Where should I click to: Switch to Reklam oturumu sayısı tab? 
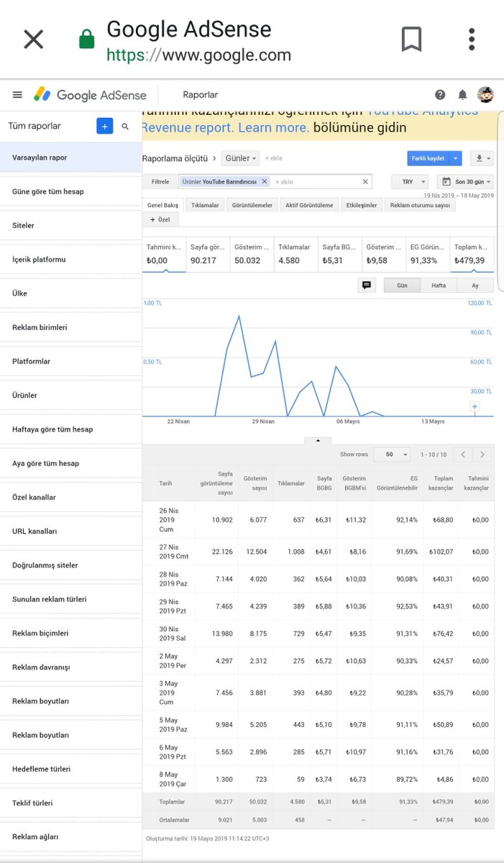click(x=420, y=205)
